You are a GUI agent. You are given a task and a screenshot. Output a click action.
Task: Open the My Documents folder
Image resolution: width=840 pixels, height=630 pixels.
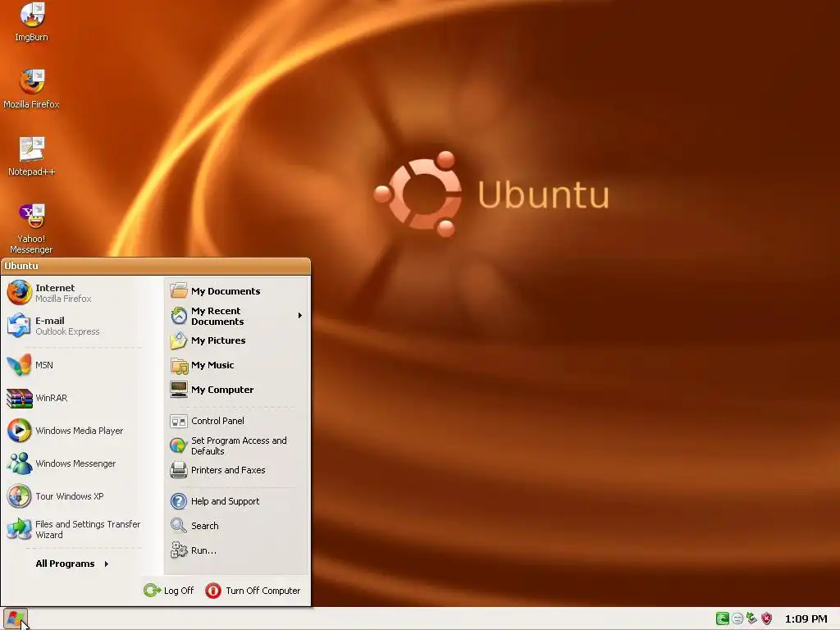pos(237,291)
